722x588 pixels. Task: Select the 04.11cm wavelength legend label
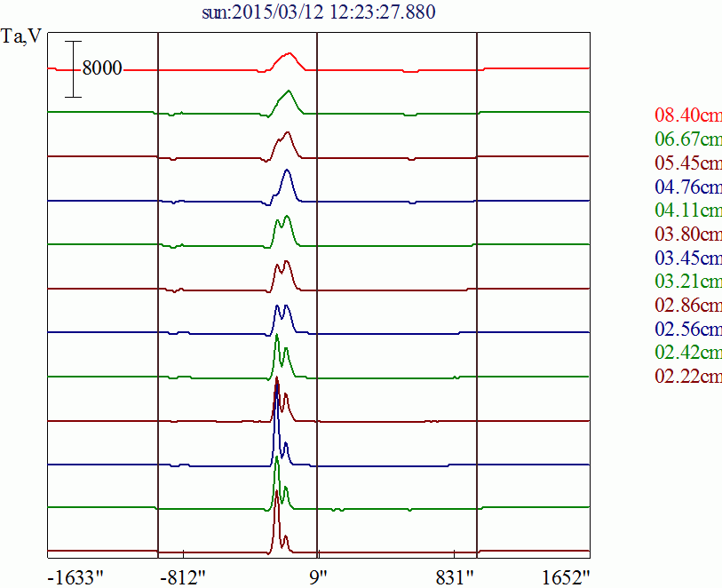click(x=688, y=210)
